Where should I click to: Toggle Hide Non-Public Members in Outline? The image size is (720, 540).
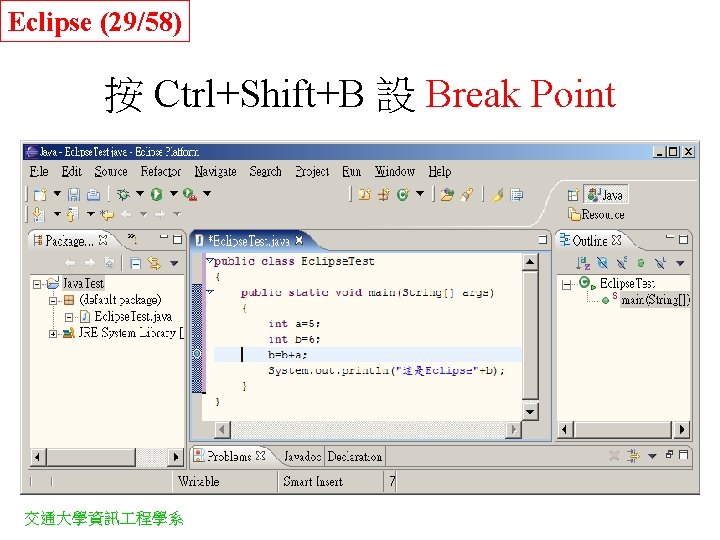click(x=641, y=263)
